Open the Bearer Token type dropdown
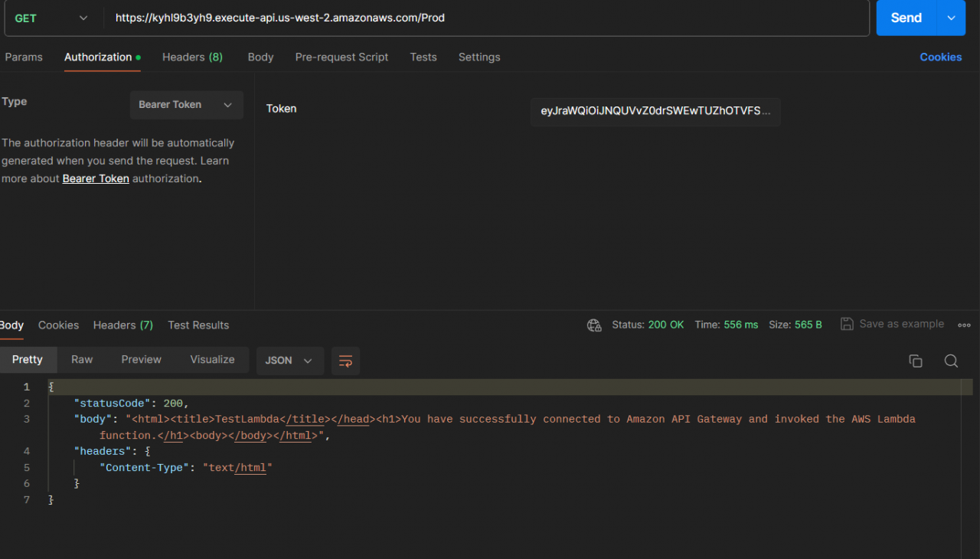This screenshot has width=980, height=559. coord(186,105)
